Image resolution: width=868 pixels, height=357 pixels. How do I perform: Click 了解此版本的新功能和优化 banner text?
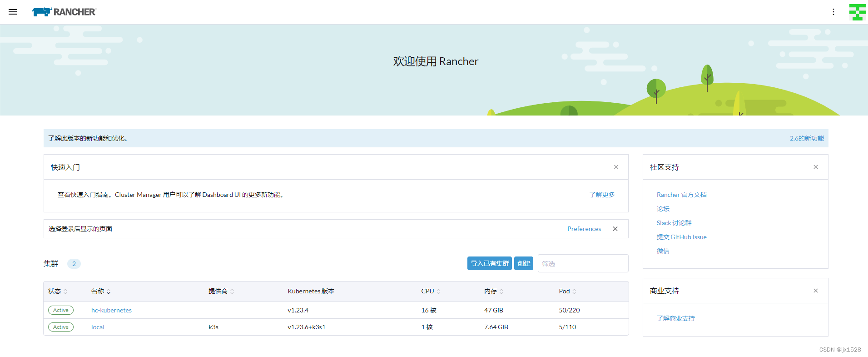[x=88, y=138]
